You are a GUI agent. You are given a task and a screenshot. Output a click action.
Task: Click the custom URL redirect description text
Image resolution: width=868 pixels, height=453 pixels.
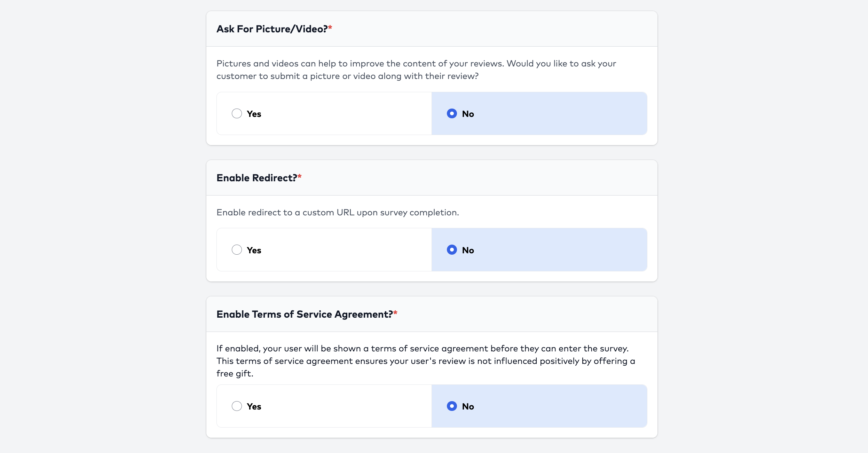tap(338, 212)
